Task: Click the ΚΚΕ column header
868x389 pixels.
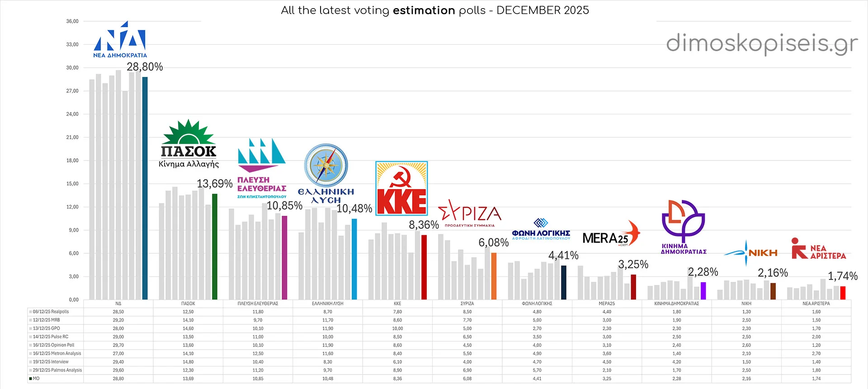Action: tap(397, 304)
